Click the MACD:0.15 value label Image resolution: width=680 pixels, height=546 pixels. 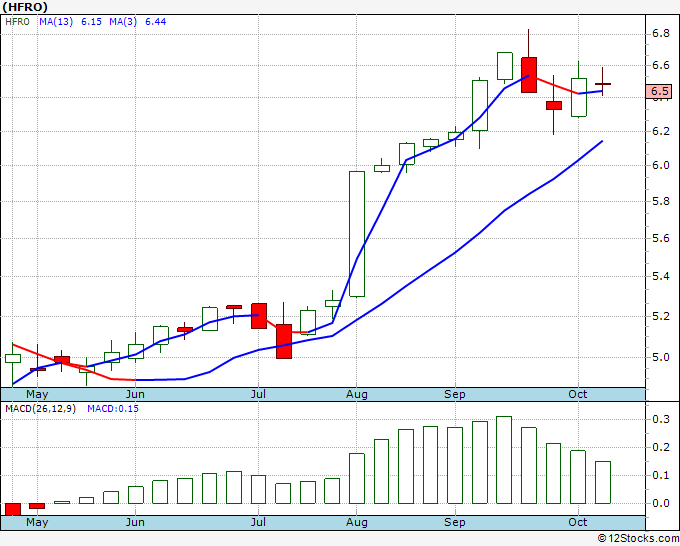point(113,409)
